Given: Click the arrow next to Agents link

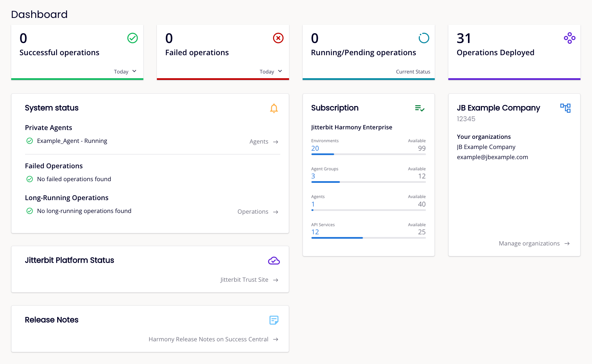Looking at the screenshot, I should tap(276, 142).
